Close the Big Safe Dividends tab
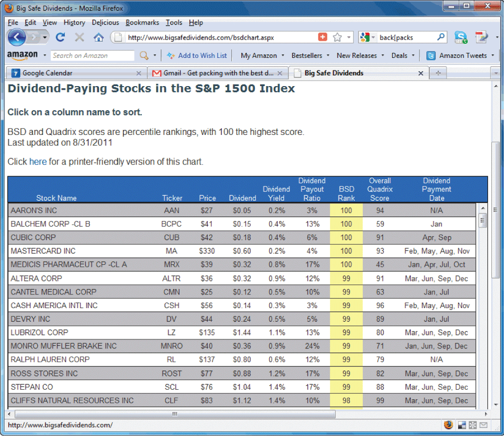The height and width of the screenshot is (436, 504). tap(420, 74)
